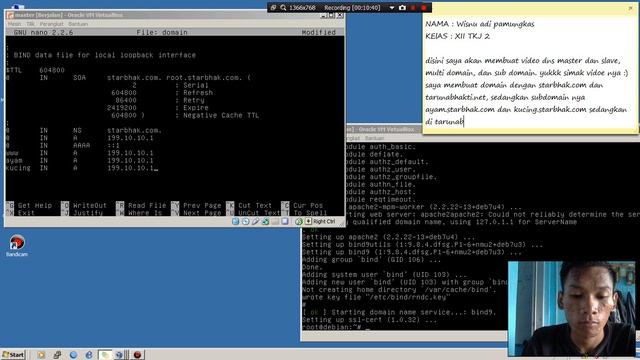
Task: Click the optical disc icon in master VM status bar
Action: (245, 221)
